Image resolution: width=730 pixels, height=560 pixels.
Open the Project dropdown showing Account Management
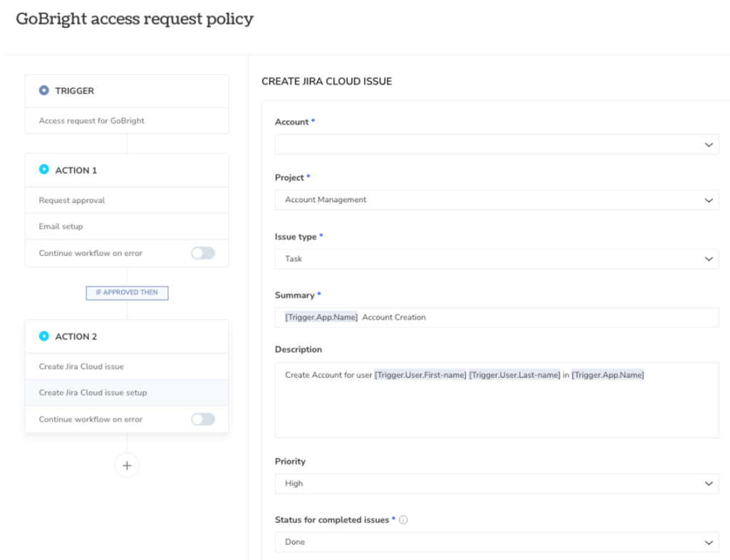tap(497, 200)
